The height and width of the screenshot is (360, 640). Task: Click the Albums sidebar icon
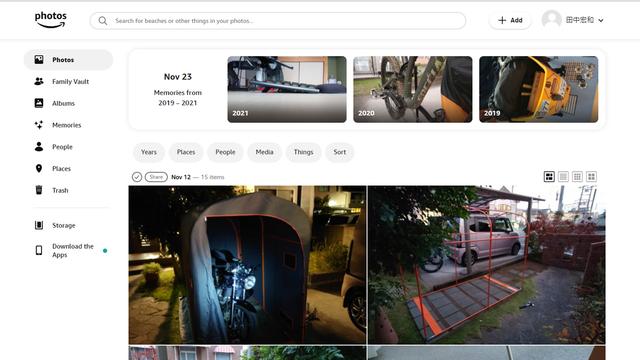[x=39, y=103]
